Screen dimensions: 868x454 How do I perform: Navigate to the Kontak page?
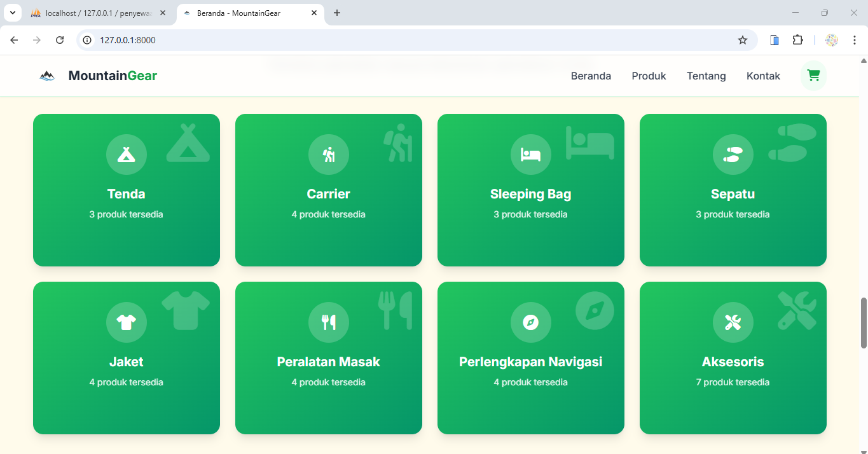763,76
